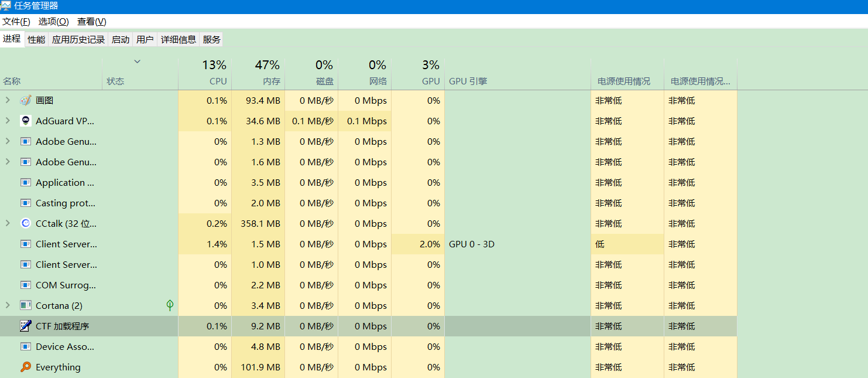Click the 画图 paint palette icon
Screen dimensions: 868x378
(25, 100)
